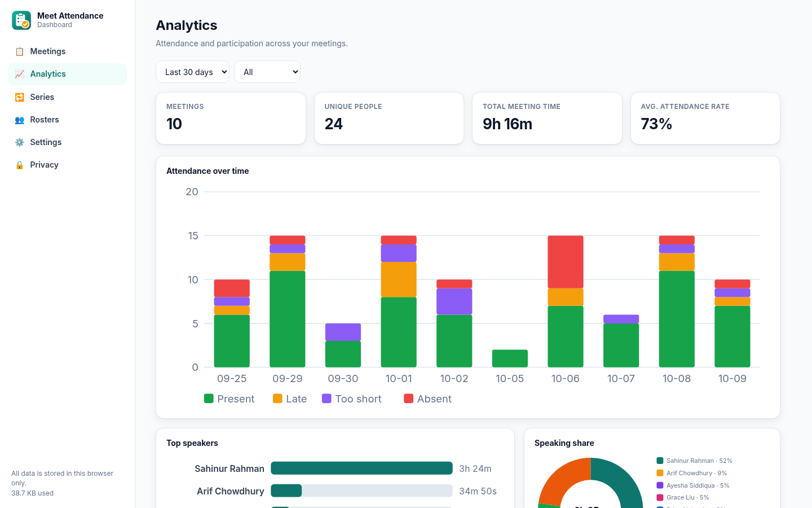812x508 pixels.
Task: Open Series using its repeat icon
Action: point(20,97)
